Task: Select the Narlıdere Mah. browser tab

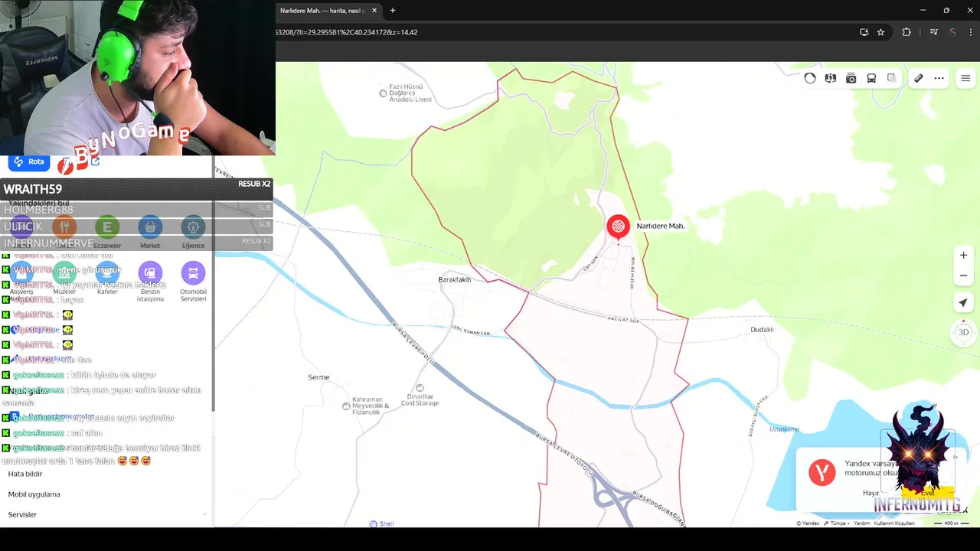Action: point(323,11)
